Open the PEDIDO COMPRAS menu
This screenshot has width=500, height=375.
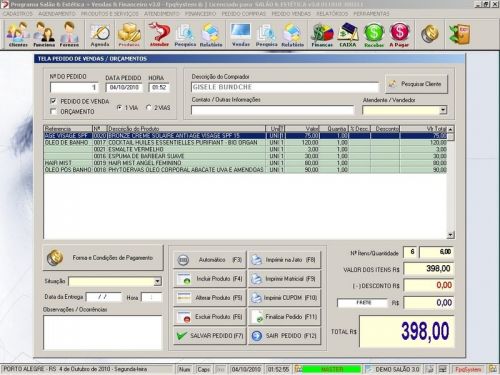click(244, 14)
